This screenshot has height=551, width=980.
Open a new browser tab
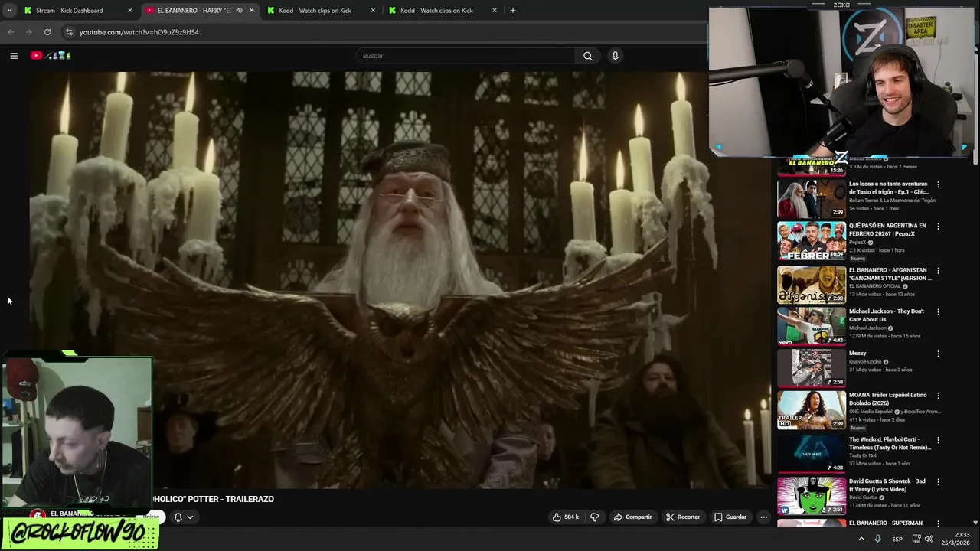tap(513, 11)
